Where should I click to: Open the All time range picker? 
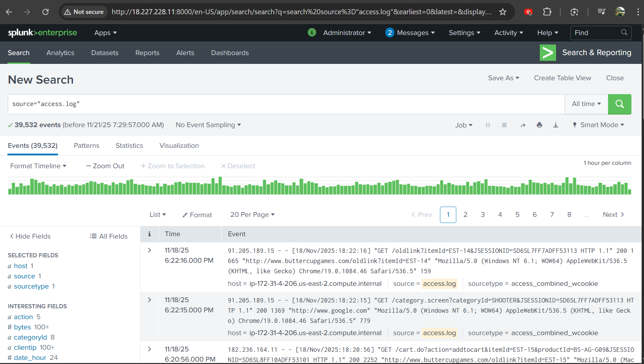pos(586,104)
